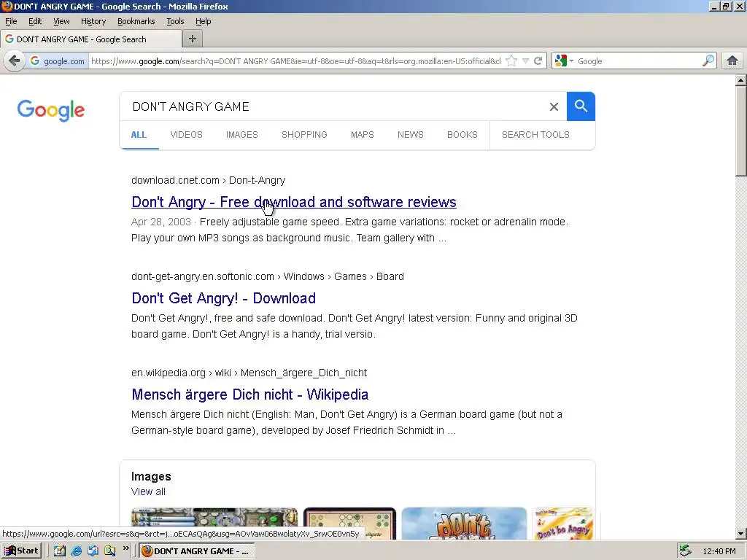Screen dimensions: 747x560
Task: Click the google.com site identity button
Action: tap(57, 61)
